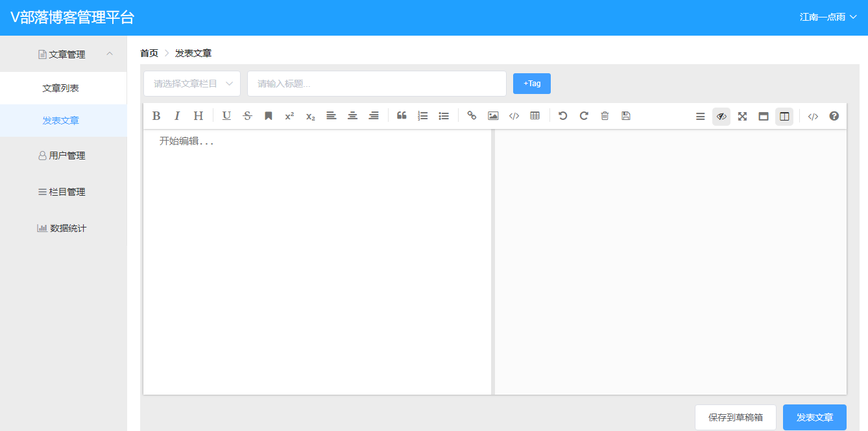The height and width of the screenshot is (431, 868).
Task: Clear editor content with the trash icon
Action: pyautogui.click(x=605, y=116)
